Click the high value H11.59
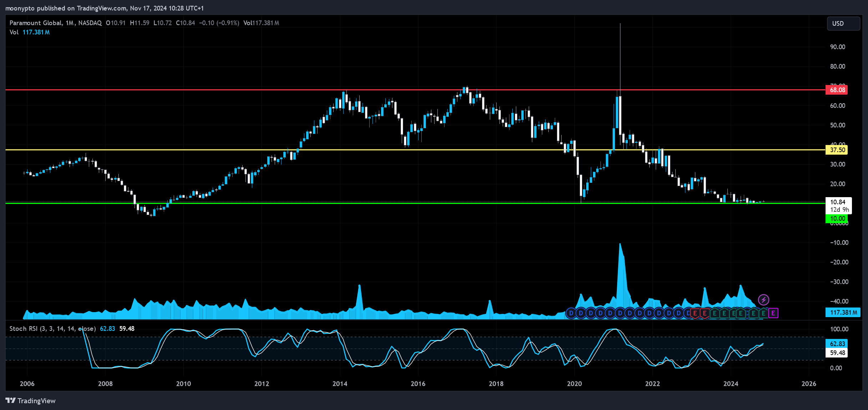 coord(139,23)
